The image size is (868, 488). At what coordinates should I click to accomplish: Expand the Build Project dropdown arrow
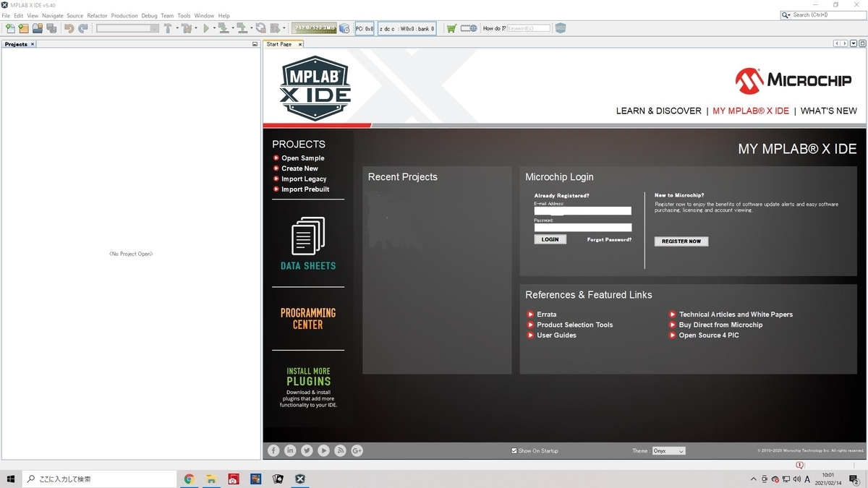177,28
